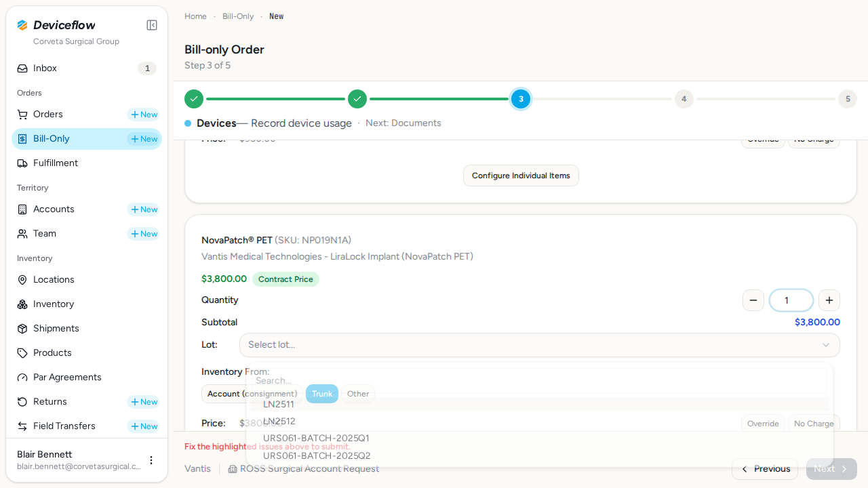Screen dimensions: 868x488
Task: Choose lot URS061-BATCH-2025Q2
Action: click(x=540, y=455)
